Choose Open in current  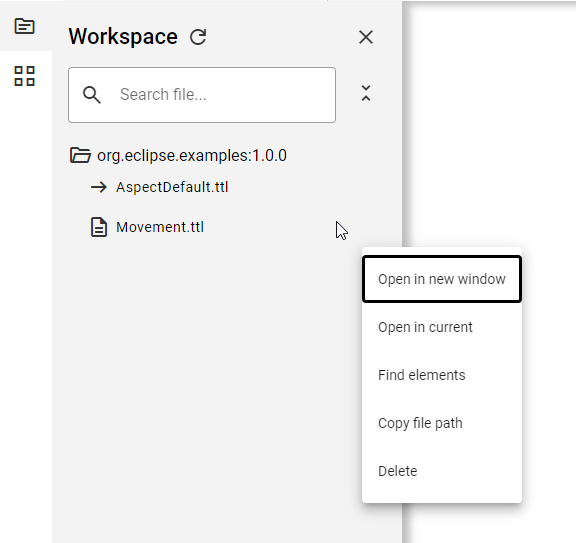442,327
